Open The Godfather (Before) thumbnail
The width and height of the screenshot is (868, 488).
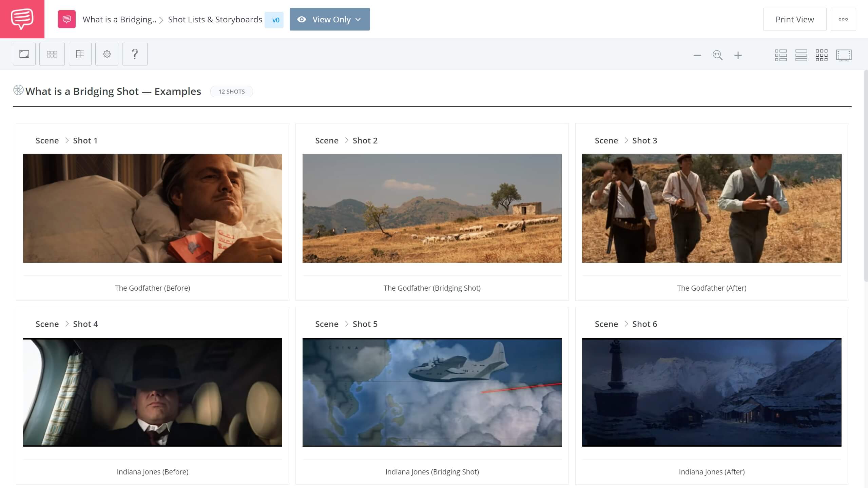(153, 209)
